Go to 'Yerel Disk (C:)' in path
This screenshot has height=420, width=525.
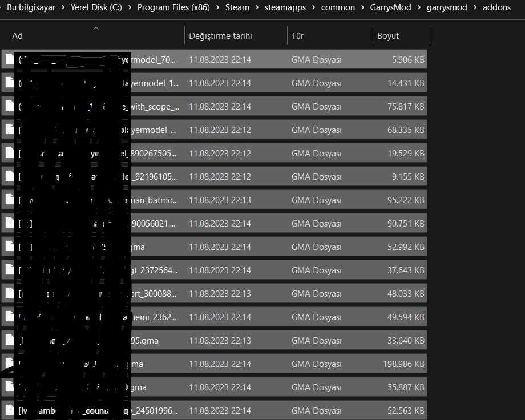[96, 7]
